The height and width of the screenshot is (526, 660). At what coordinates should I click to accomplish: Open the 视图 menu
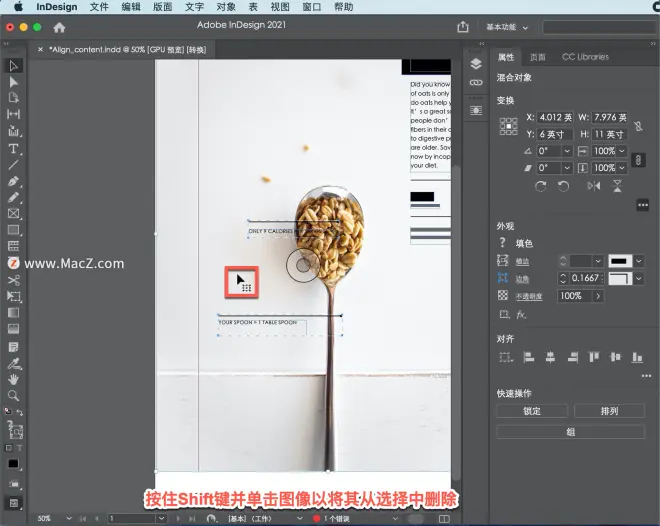280,7
